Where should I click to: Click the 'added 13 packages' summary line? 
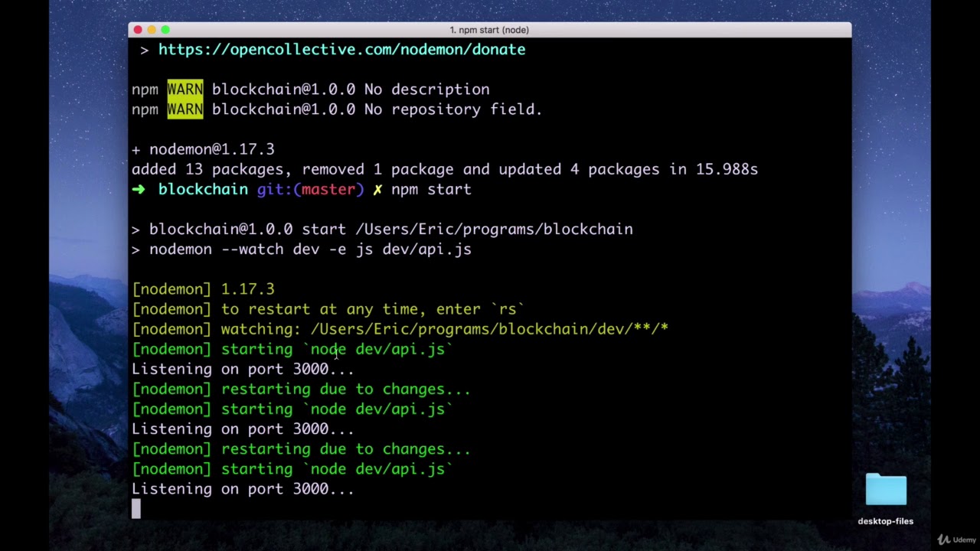[x=445, y=169]
